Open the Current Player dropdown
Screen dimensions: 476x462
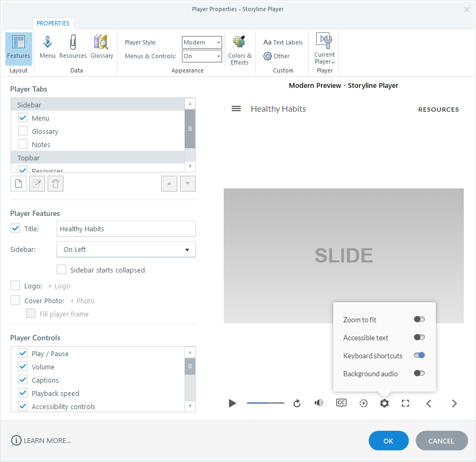coord(325,49)
